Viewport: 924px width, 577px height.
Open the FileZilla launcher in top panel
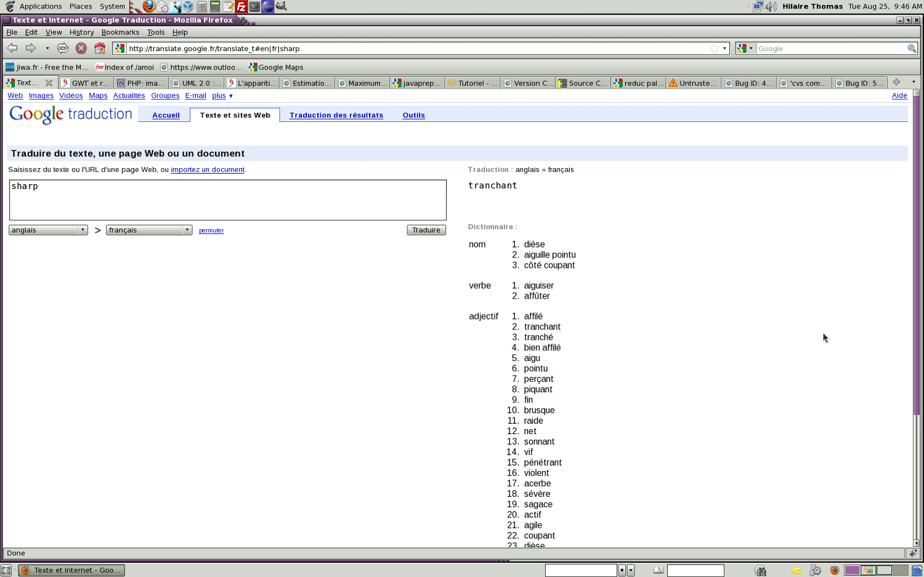coord(241,6)
